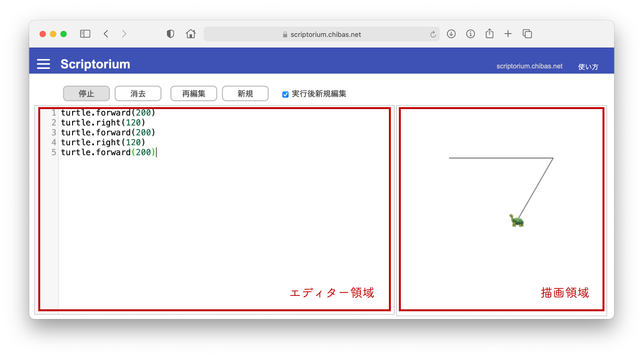Click the 実行後新規編集 label text
This screenshot has height=358, width=644.
coord(319,94)
